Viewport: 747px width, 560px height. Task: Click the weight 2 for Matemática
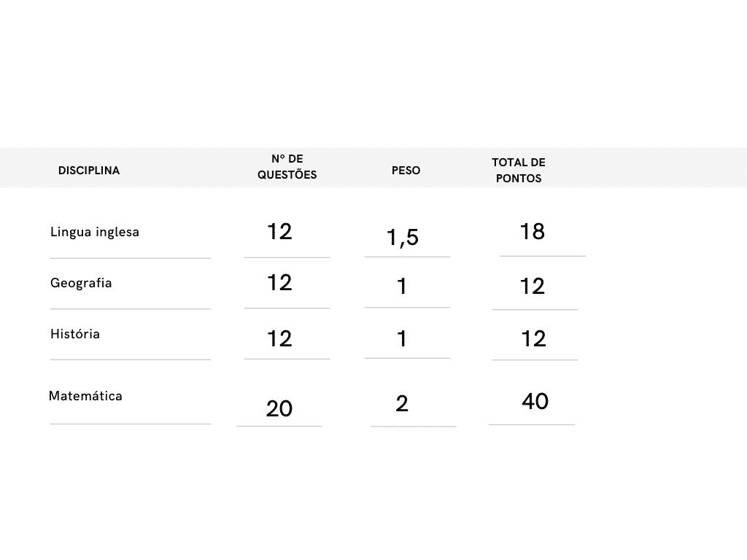pos(402,403)
